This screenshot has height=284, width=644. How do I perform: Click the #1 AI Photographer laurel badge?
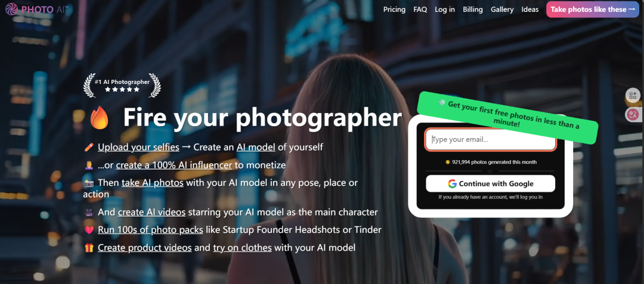click(122, 85)
